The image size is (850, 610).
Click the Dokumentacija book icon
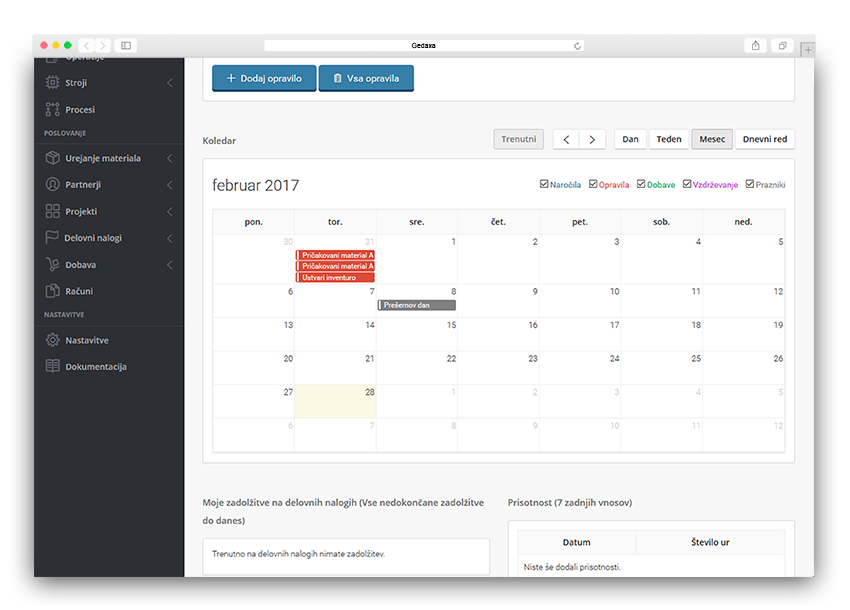53,367
